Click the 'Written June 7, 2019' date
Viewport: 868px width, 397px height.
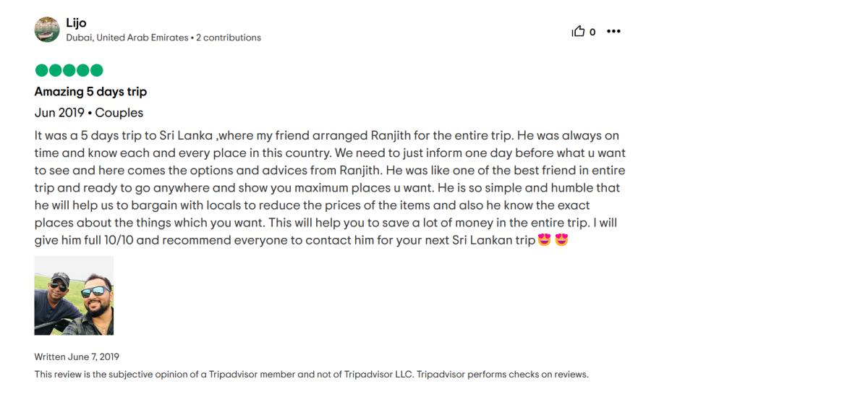pos(77,357)
